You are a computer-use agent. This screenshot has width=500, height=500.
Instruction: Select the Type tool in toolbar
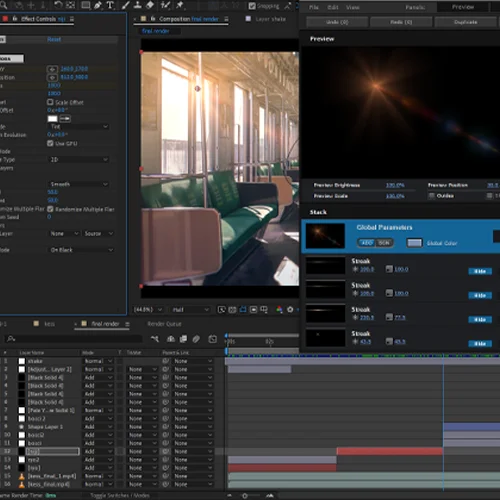tap(110, 5)
